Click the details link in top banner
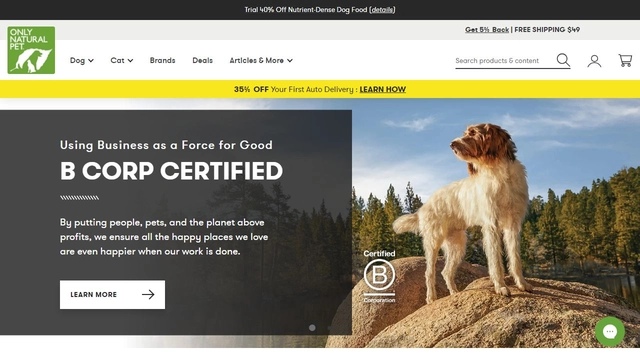640x360 pixels. coord(382,10)
